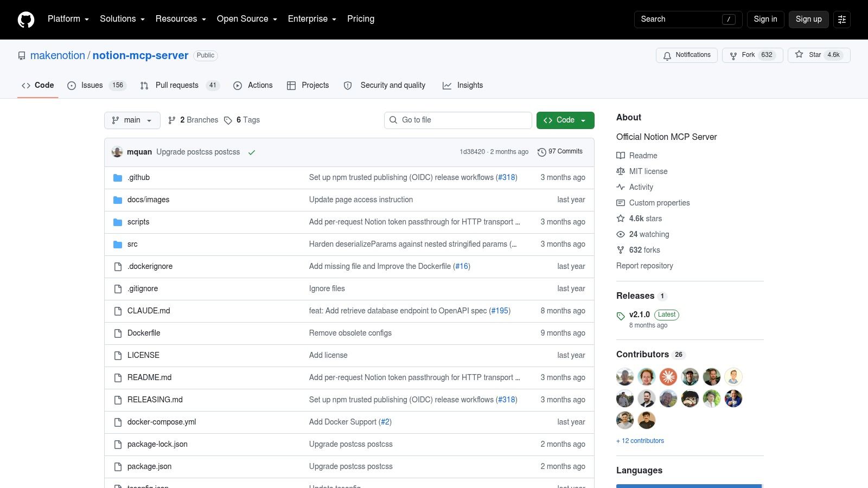Click the MIT license scale icon
868x488 pixels.
(621, 171)
